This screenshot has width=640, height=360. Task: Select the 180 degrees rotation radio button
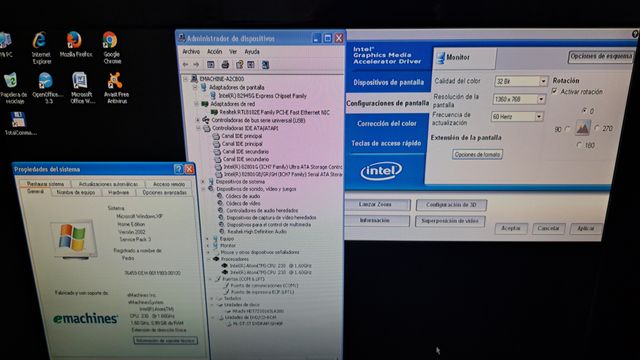579,144
